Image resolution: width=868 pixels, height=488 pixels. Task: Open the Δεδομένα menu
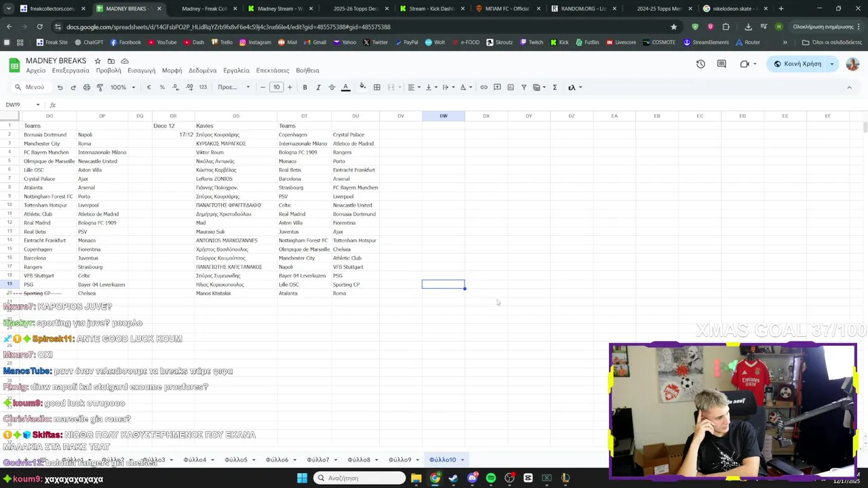pos(203,70)
